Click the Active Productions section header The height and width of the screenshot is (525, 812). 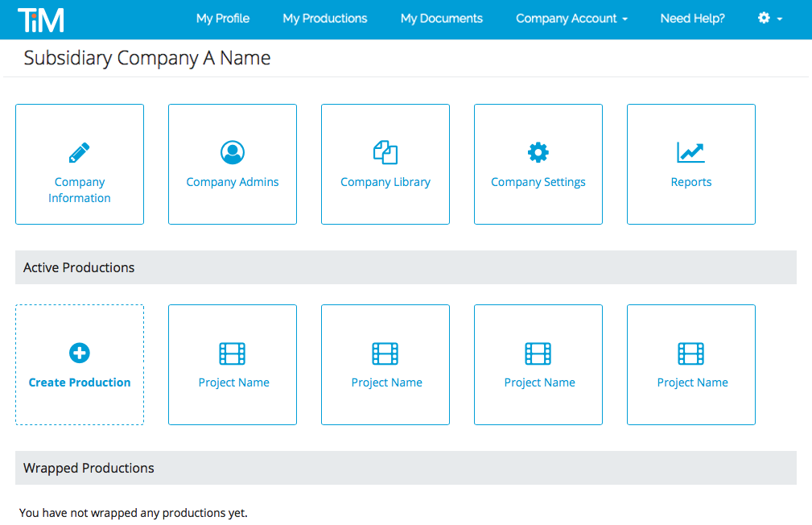pyautogui.click(x=406, y=267)
